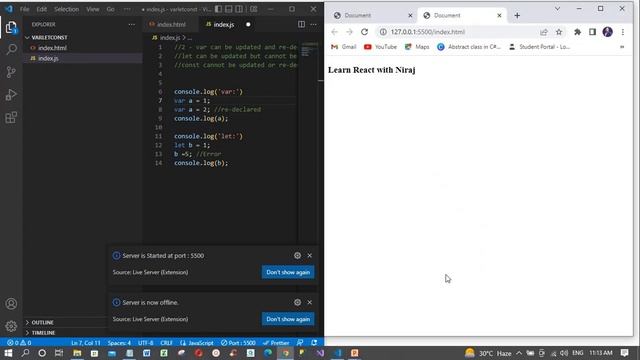Image resolution: width=640 pixels, height=360 pixels.
Task: Change indentation via Spaces: 4
Action: pos(119,343)
